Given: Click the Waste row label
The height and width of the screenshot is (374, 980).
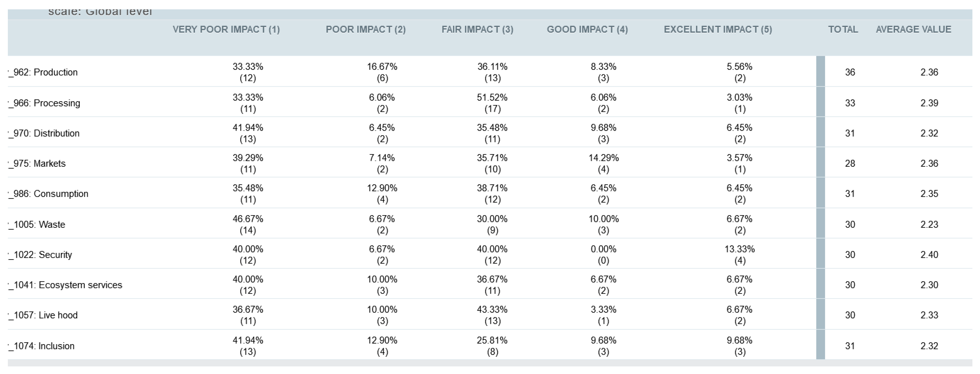Looking at the screenshot, I should (37, 225).
